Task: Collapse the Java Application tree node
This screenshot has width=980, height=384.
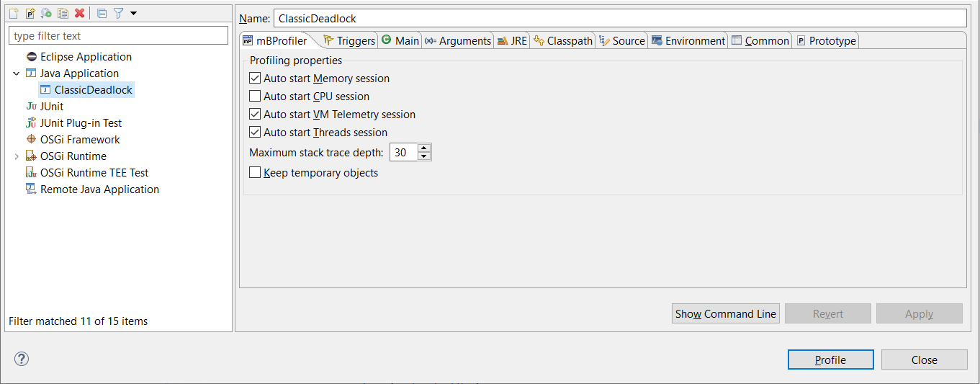Action: coord(17,73)
